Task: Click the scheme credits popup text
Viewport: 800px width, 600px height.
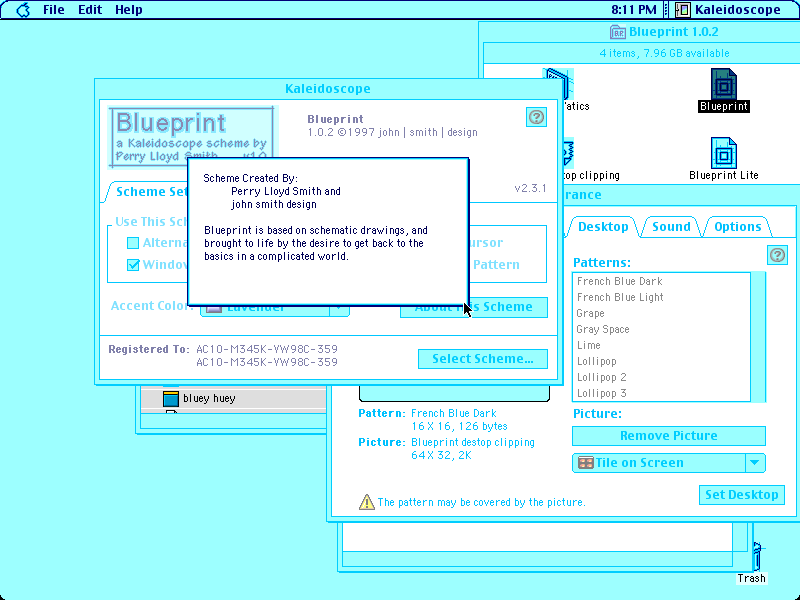Action: tap(315, 217)
